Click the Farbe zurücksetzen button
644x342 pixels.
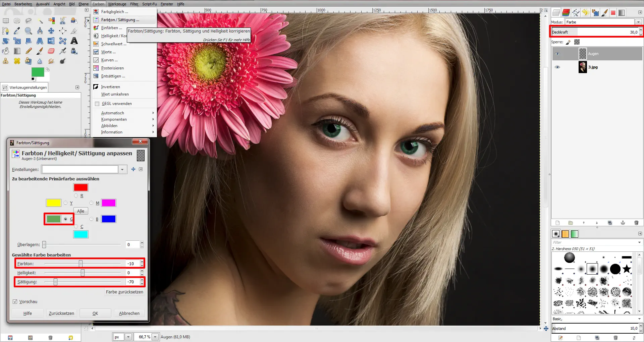124,292
